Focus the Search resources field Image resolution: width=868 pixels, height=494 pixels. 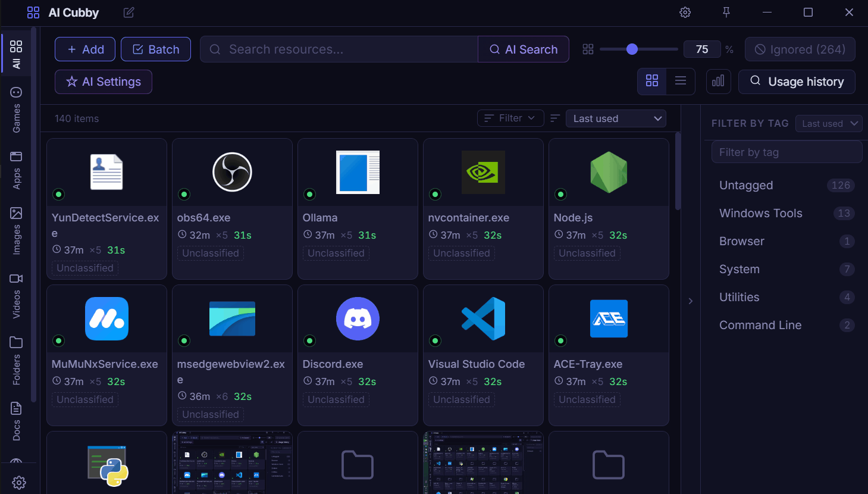[x=339, y=49]
